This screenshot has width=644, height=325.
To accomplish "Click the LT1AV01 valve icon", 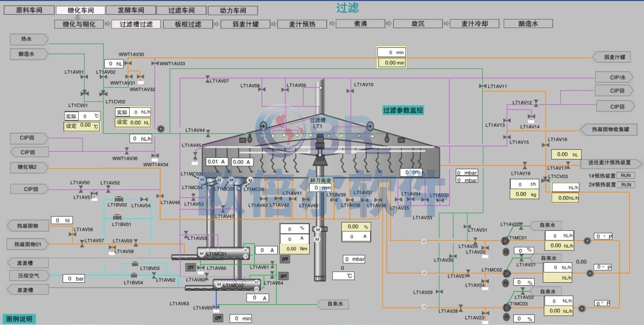I will click(x=84, y=77).
